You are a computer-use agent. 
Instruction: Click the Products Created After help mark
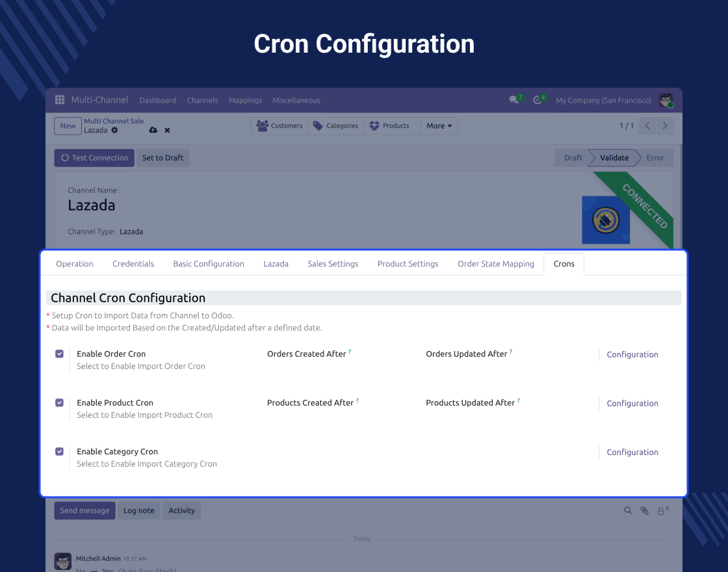coord(357,400)
